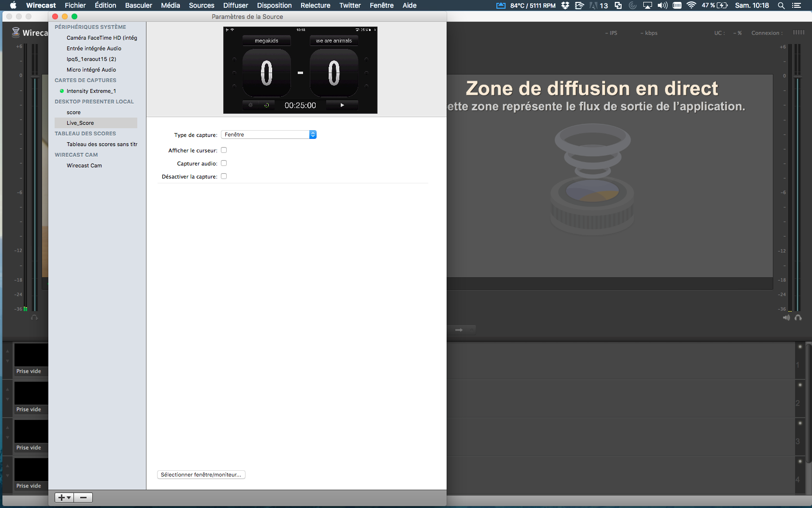The width and height of the screenshot is (812, 508).
Task: Open Notification Center list icon
Action: pyautogui.click(x=797, y=5)
